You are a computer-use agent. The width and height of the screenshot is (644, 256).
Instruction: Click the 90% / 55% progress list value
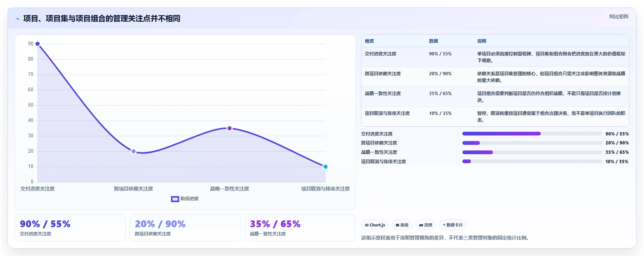617,134
